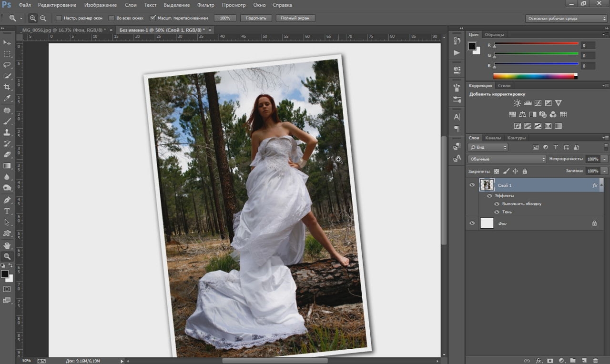The width and height of the screenshot is (610, 364).
Task: Click the foreground color swatch in Color panel
Action: (x=472, y=46)
